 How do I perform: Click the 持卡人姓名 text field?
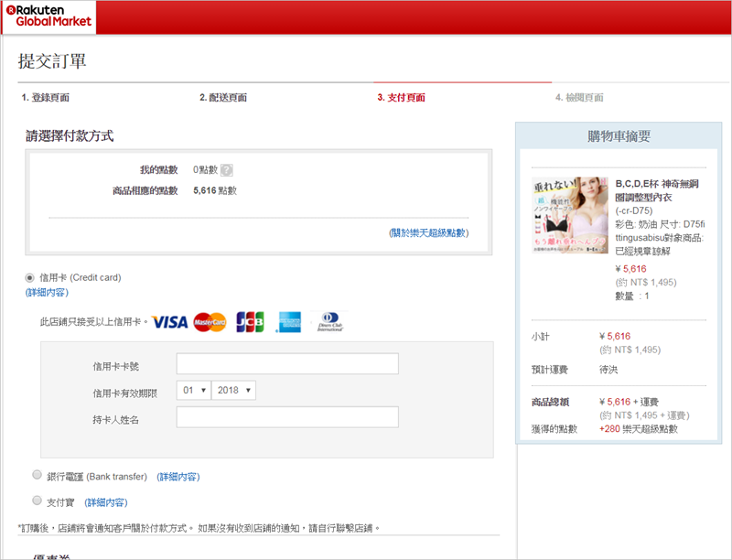[287, 418]
